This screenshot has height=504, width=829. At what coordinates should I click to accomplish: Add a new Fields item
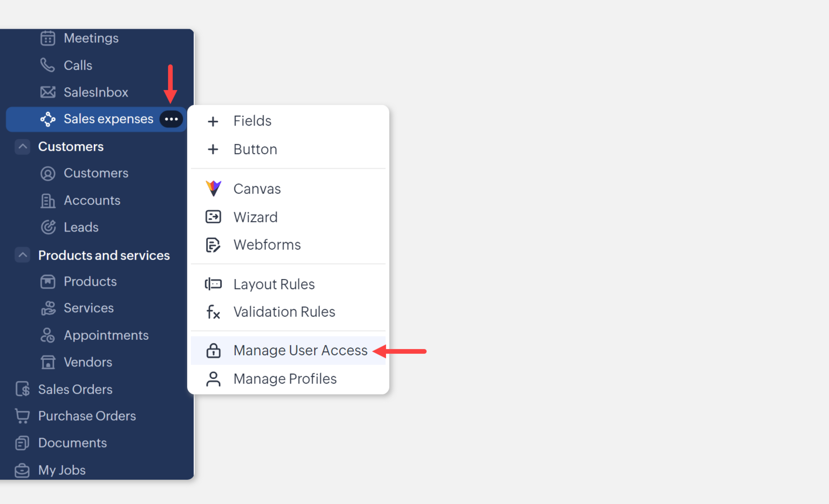click(252, 121)
